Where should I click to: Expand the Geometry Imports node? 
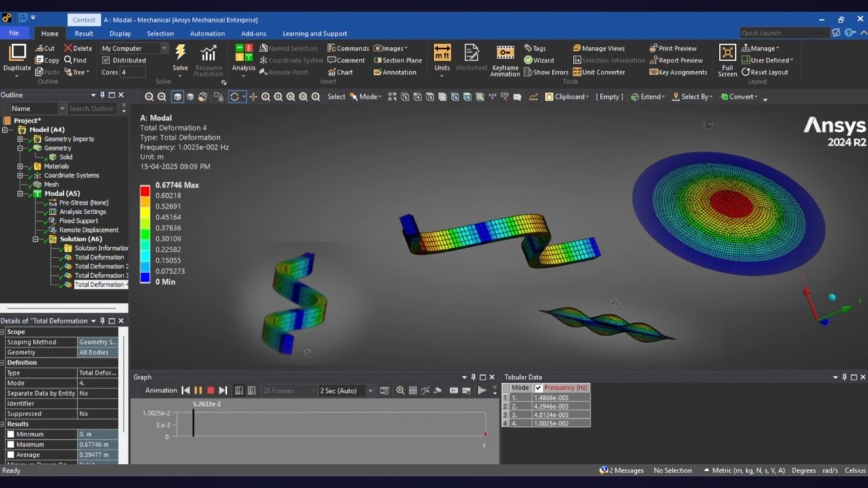[20, 139]
